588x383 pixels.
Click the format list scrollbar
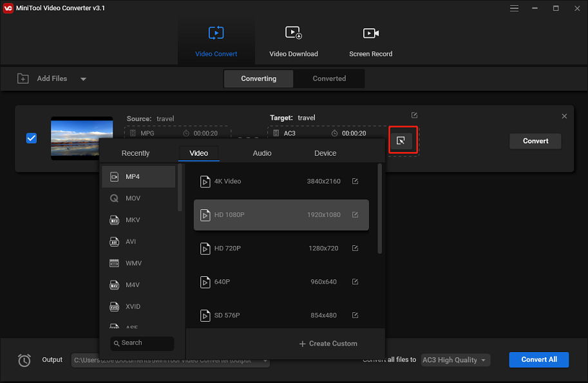click(180, 187)
